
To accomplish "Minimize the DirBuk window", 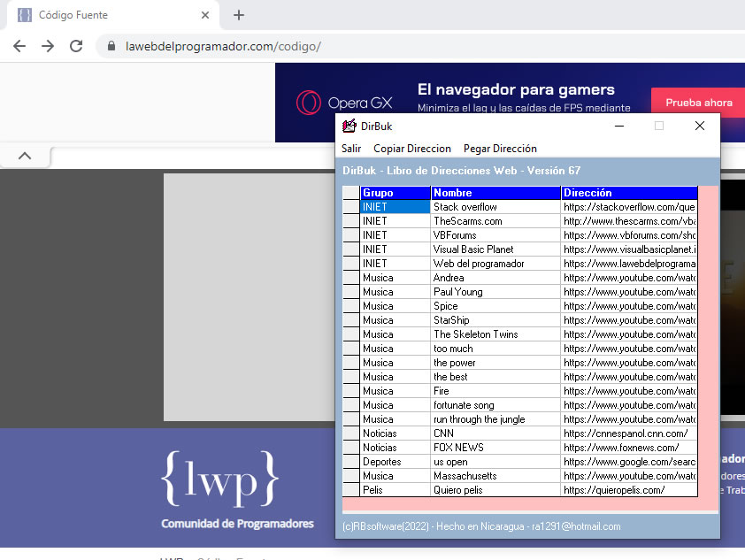I will tap(619, 126).
